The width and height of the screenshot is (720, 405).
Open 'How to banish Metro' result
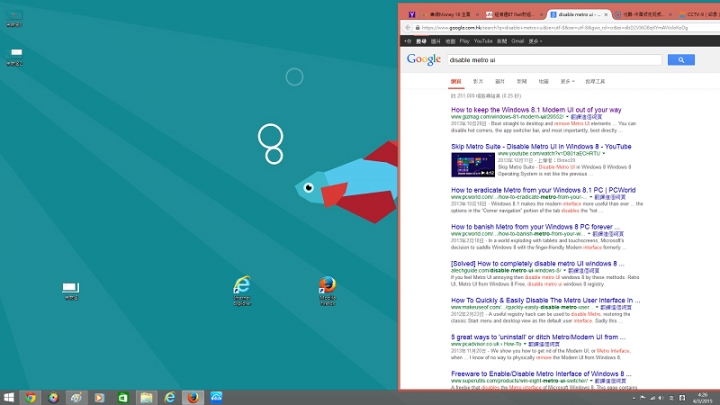[535, 226]
